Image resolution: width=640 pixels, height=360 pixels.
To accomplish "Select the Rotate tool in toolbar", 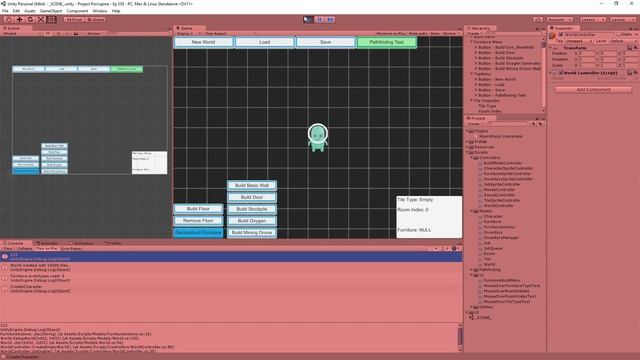I will point(30,20).
